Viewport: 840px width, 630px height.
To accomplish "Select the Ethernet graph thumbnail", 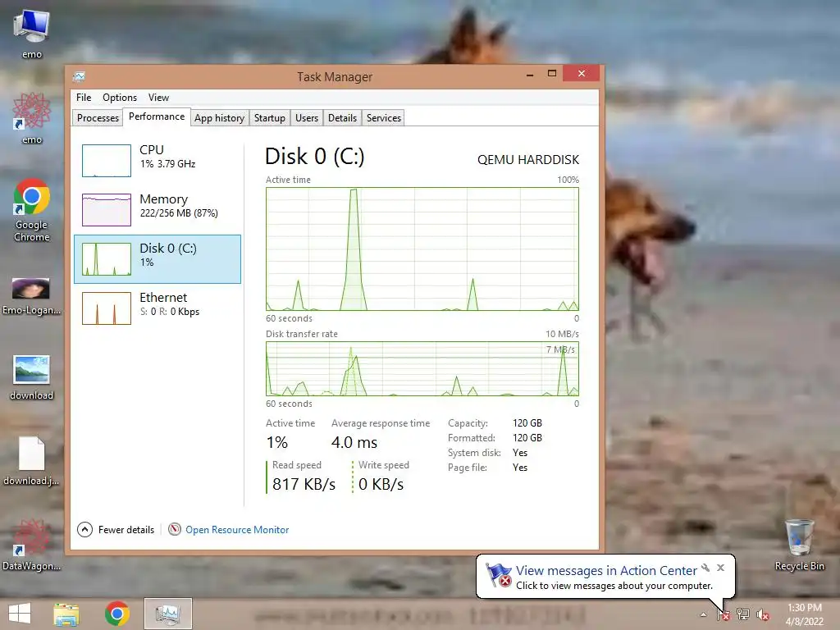I will (x=107, y=308).
